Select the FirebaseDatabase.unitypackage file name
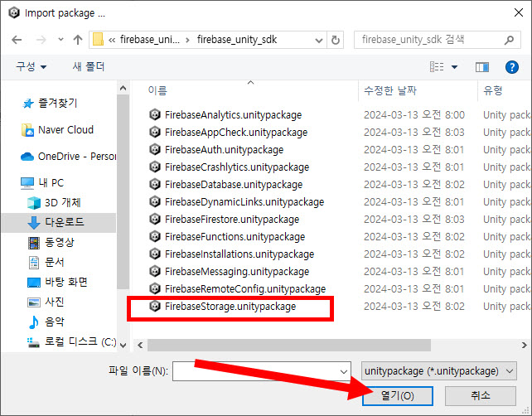 coord(234,185)
